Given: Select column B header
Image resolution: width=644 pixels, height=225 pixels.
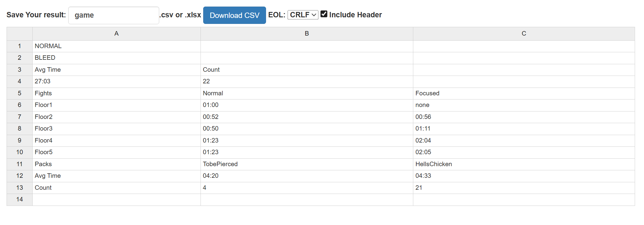Looking at the screenshot, I should click(307, 34).
